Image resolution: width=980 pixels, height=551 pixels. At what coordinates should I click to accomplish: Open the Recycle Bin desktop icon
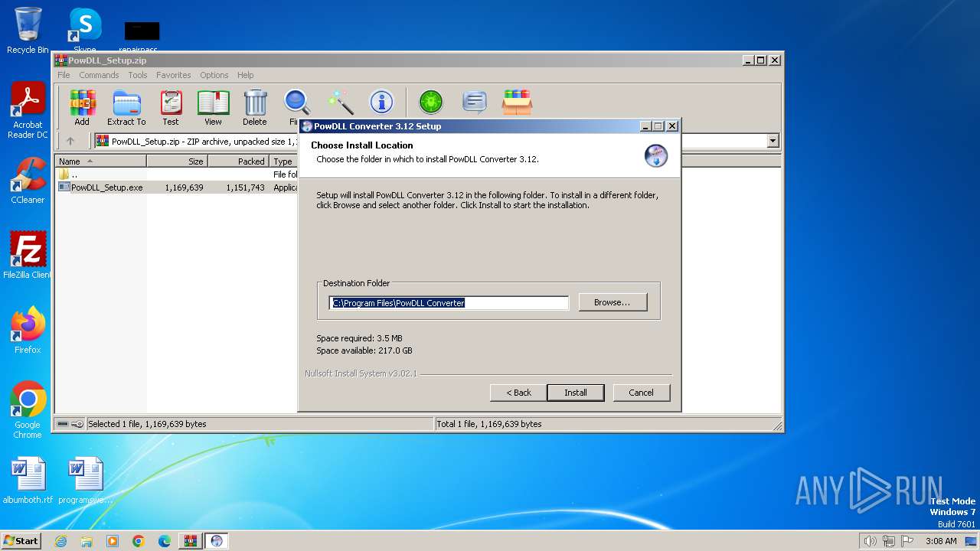click(x=28, y=31)
